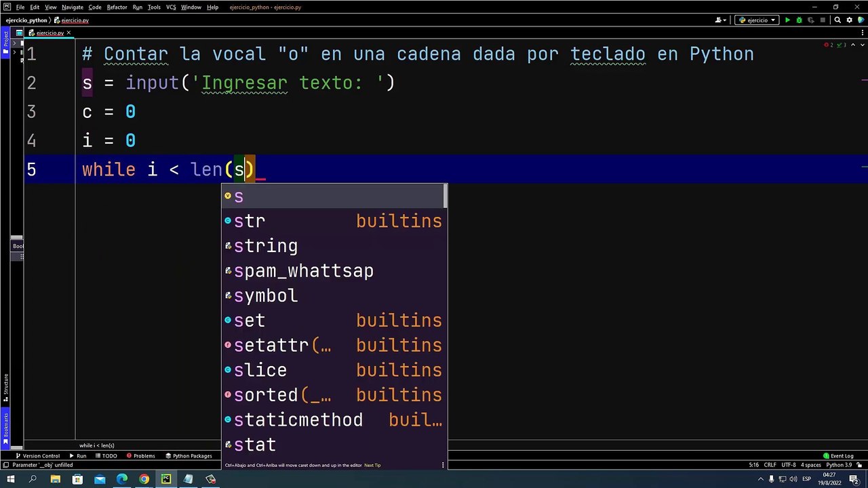Choose 'sorted' completion suggestion
The width and height of the screenshot is (868, 488).
click(x=333, y=395)
